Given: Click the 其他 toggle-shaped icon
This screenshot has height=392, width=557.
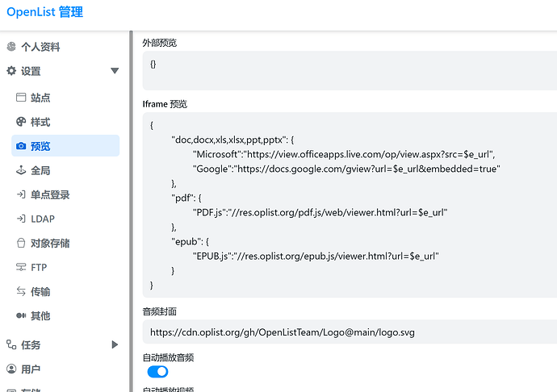Looking at the screenshot, I should pos(21,315).
